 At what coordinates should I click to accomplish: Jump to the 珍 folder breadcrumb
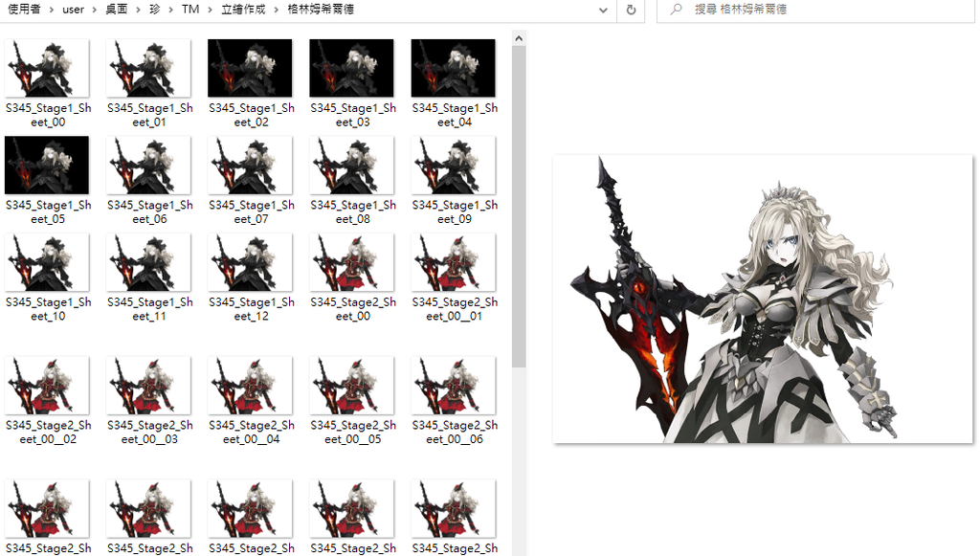tap(154, 10)
